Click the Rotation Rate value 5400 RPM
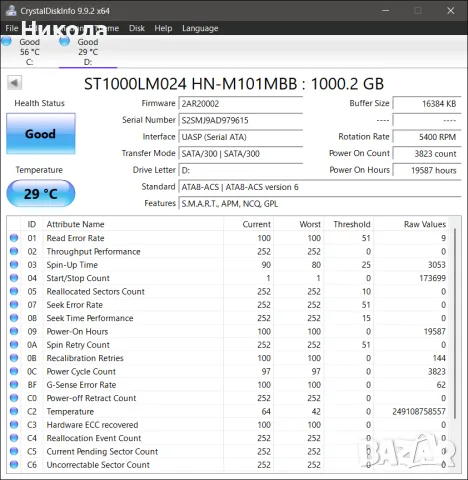Image resolution: width=468 pixels, height=480 pixels. 427,137
